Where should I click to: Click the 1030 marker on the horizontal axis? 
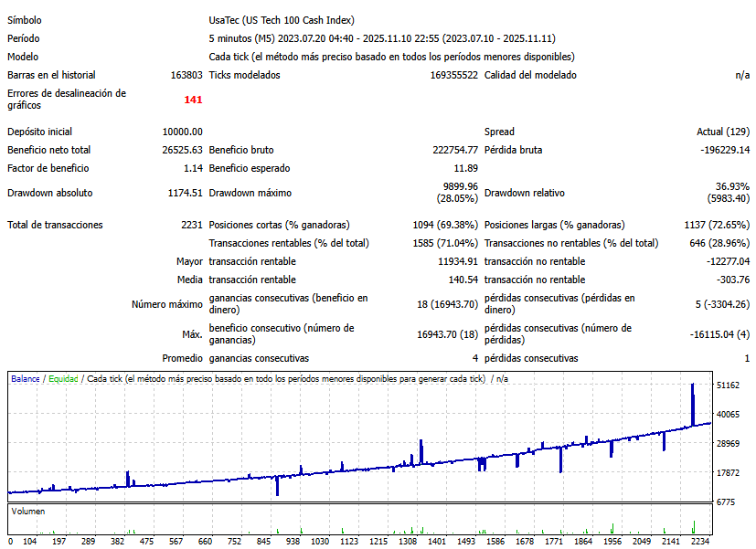[320, 542]
